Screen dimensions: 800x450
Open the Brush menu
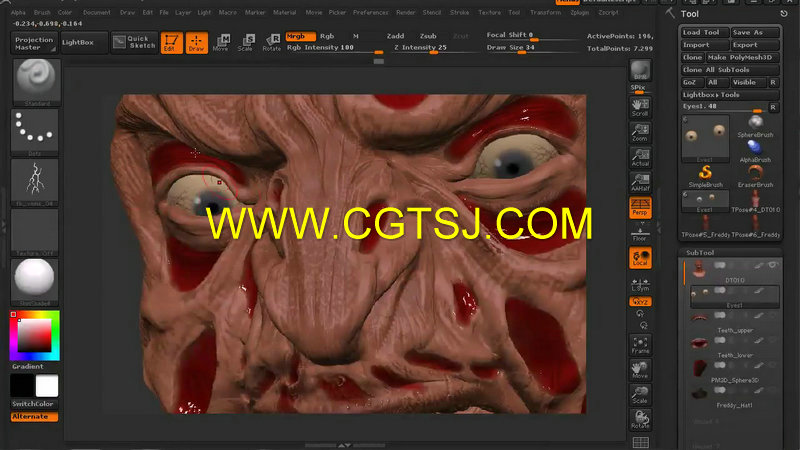[42, 12]
